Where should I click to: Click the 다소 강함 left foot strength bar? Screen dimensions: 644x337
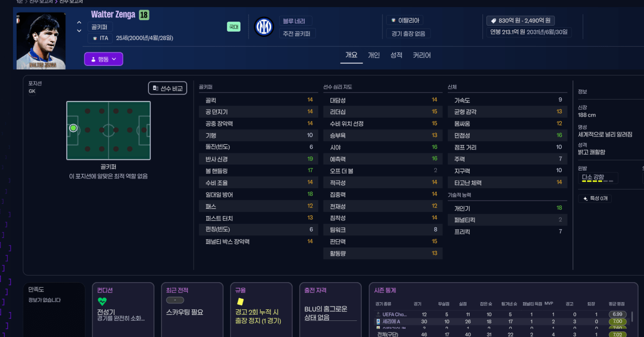click(598, 179)
